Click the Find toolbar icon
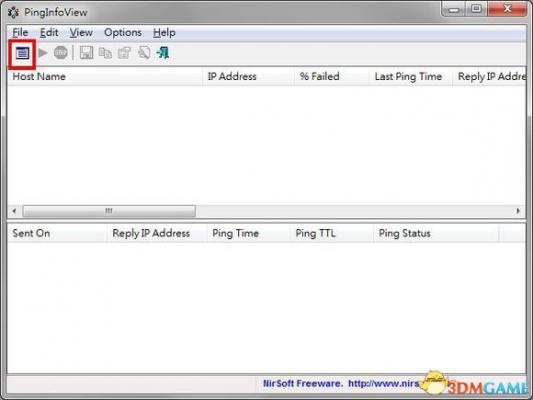The height and width of the screenshot is (400, 533). (x=144, y=53)
